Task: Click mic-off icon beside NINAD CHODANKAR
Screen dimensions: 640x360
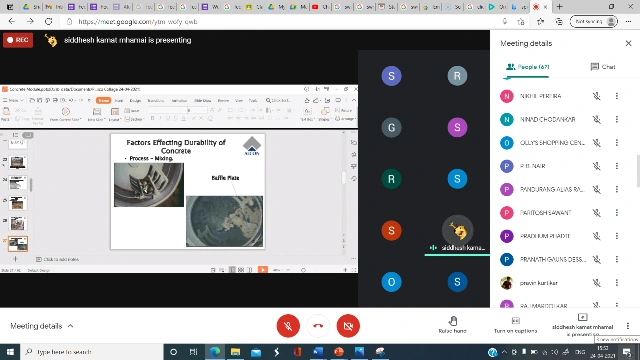Action: coord(596,119)
